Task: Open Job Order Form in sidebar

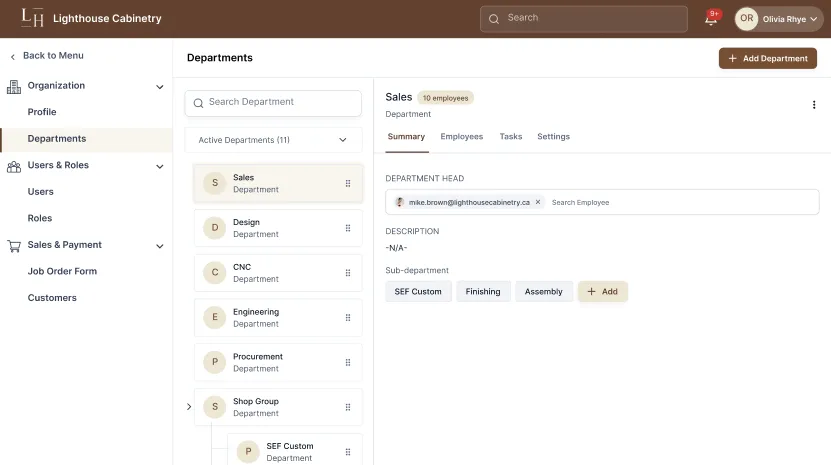Action: click(62, 271)
